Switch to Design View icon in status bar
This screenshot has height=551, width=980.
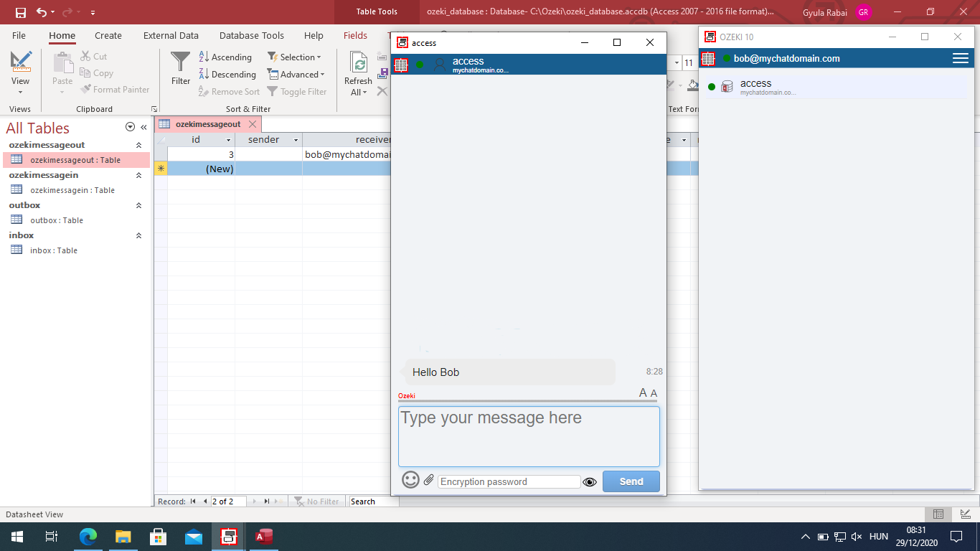coord(966,514)
